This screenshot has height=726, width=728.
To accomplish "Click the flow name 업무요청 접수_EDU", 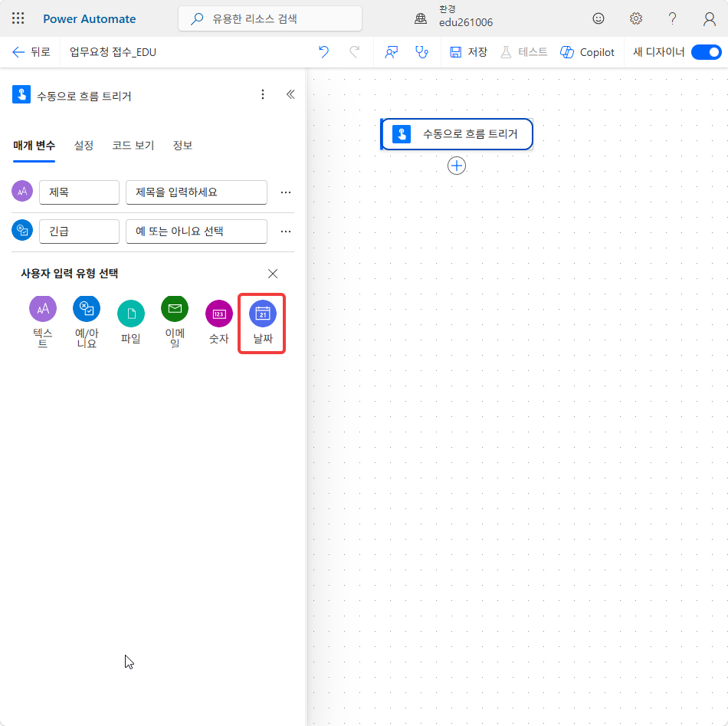I will 113,52.
